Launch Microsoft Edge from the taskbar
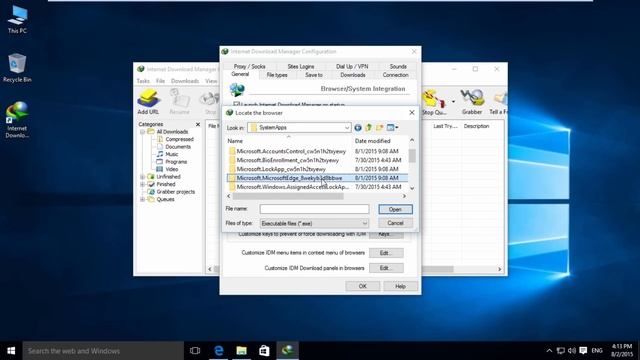 pos(219,351)
